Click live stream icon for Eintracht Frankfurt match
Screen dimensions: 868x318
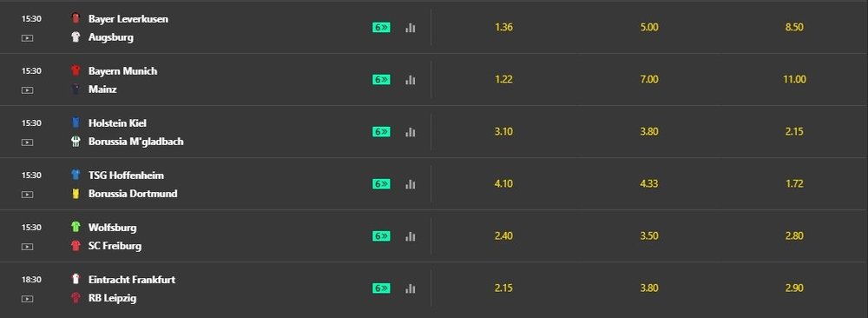point(27,299)
